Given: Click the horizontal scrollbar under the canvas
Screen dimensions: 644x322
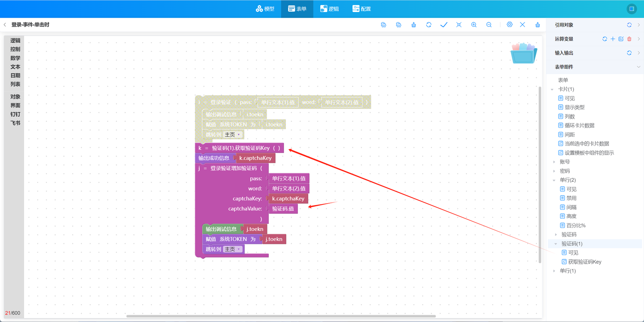Looking at the screenshot, I should [281, 316].
